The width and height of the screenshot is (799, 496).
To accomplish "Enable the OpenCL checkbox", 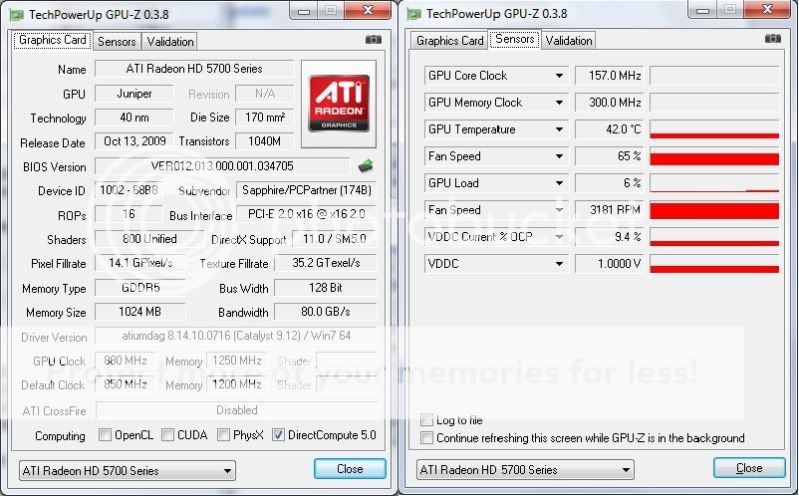I will 105,435.
